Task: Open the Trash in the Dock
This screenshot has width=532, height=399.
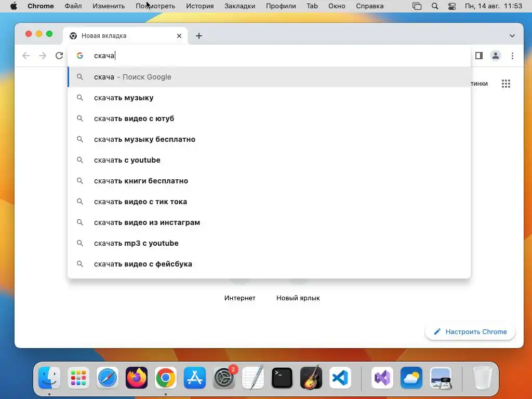Action: [x=482, y=378]
